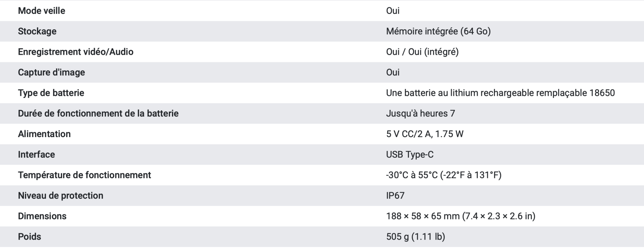Viewport: 644px width, 248px height.
Task: Select the 'Mémoire intégrée (64 Go)' value
Action: click(x=438, y=31)
